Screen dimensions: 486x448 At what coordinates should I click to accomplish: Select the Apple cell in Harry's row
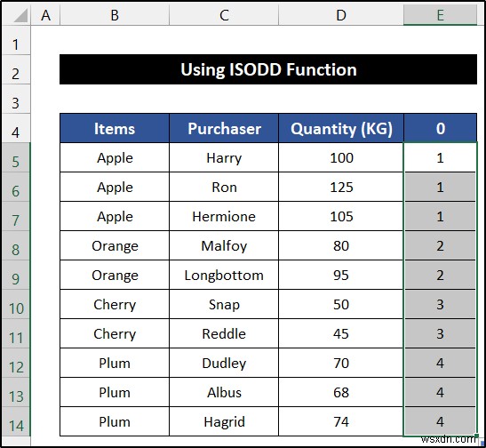tap(115, 157)
